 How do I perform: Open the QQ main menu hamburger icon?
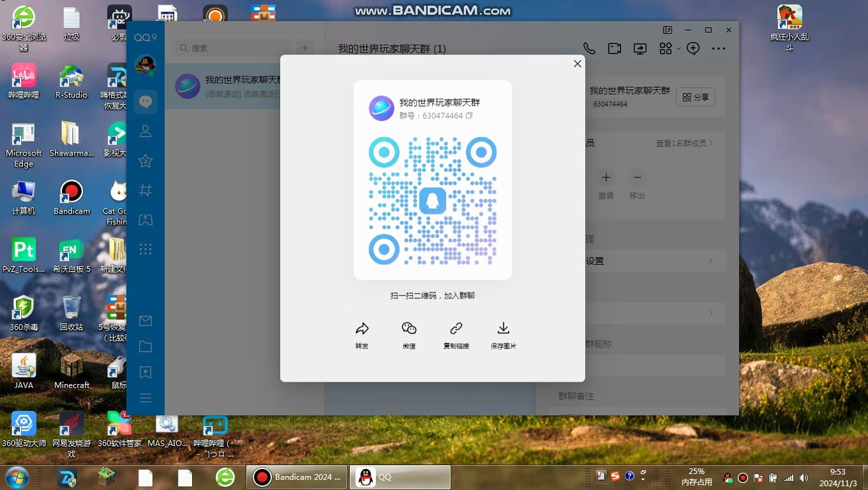(x=146, y=398)
